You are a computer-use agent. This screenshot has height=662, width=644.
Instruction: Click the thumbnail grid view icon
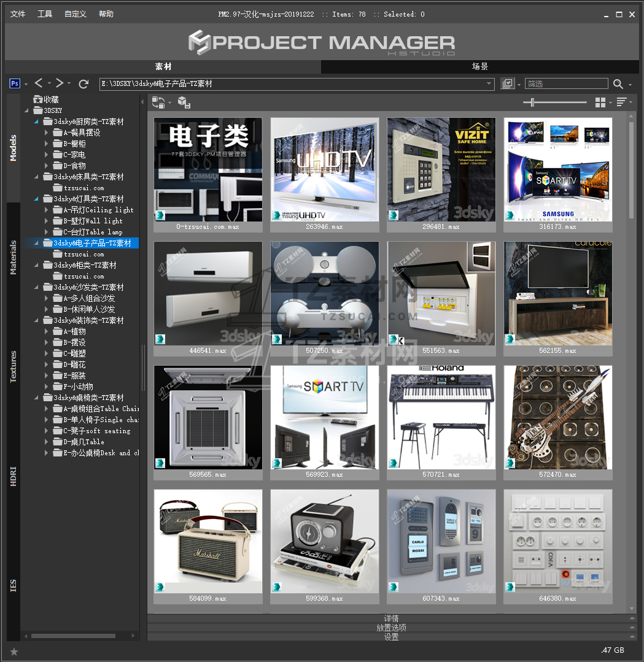pyautogui.click(x=600, y=102)
